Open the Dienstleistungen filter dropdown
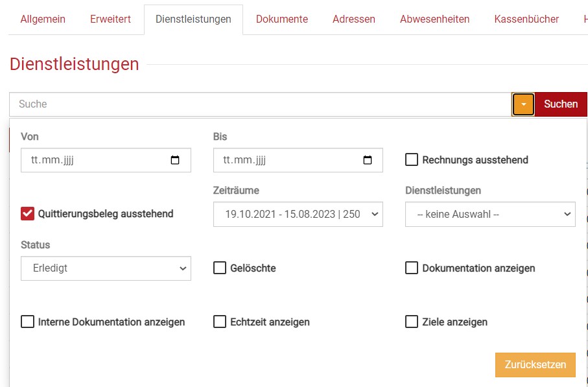Screen dimensions: 588x387 click(x=490, y=214)
